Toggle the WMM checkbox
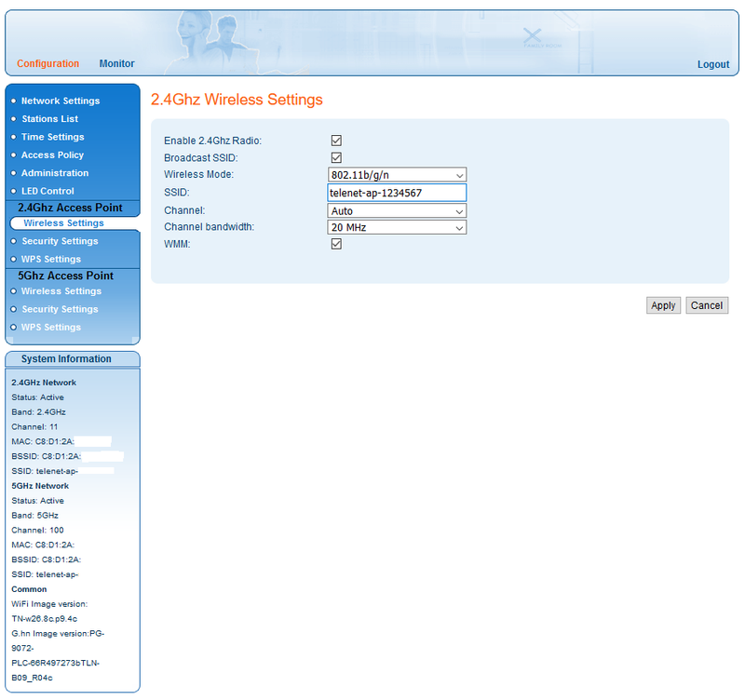745x700 pixels. (336, 244)
